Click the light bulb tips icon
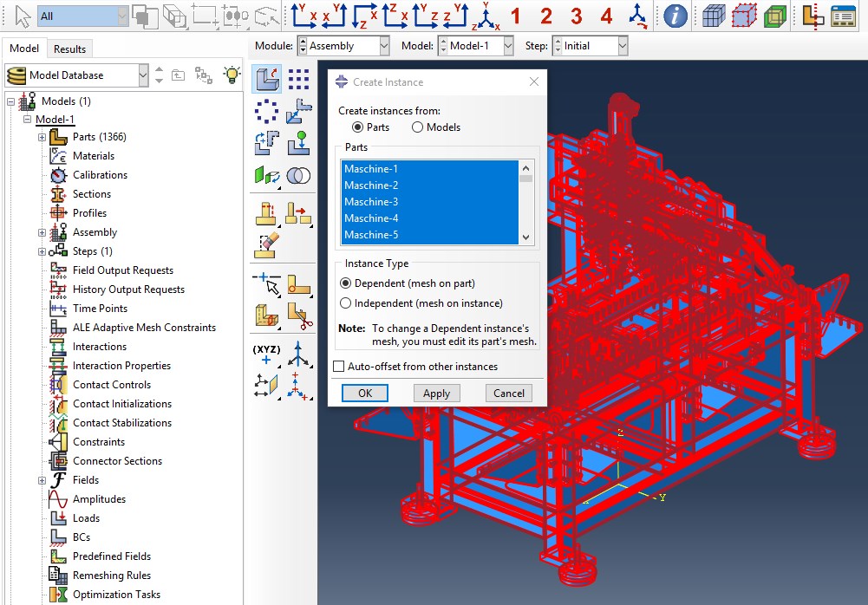This screenshot has height=605, width=868. coord(232,75)
